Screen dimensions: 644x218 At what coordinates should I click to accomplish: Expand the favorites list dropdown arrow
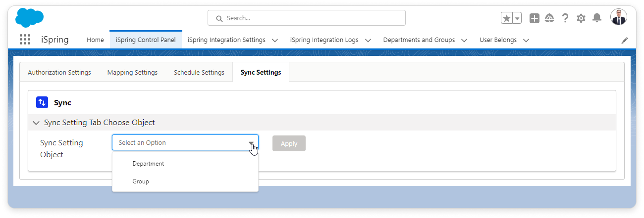coord(517,18)
